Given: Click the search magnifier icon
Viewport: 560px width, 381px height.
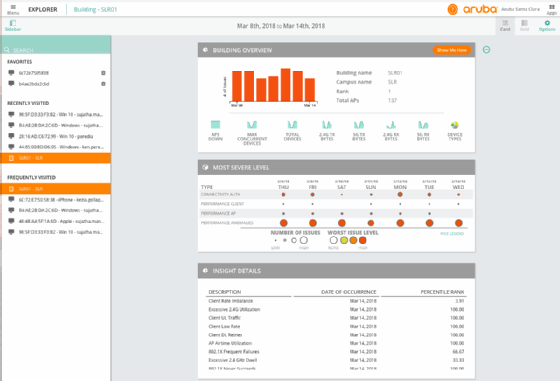Looking at the screenshot, I should coord(7,50).
